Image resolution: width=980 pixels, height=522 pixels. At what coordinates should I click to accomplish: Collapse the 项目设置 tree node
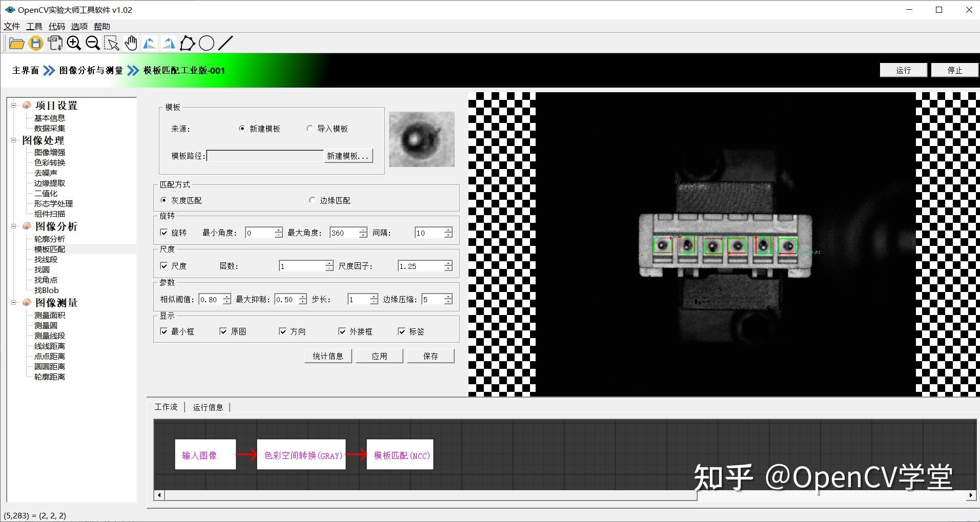tap(13, 106)
